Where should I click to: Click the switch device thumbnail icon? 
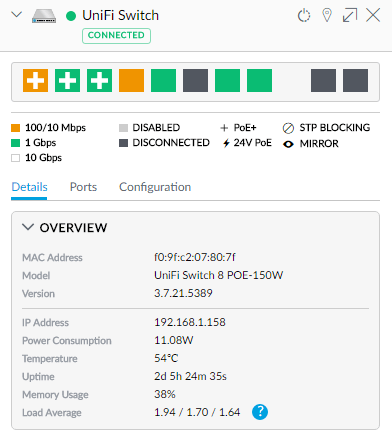pos(44,16)
